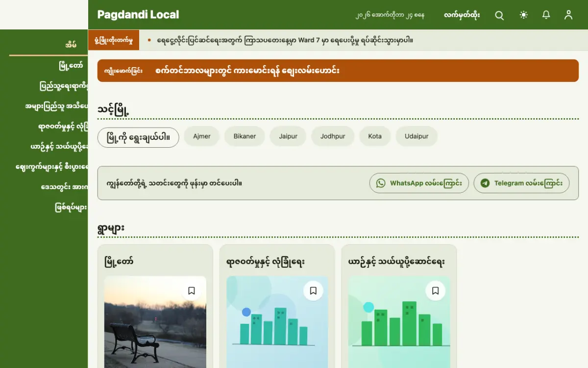Select the Jaipur city chip
The image size is (588, 368).
[x=288, y=136]
